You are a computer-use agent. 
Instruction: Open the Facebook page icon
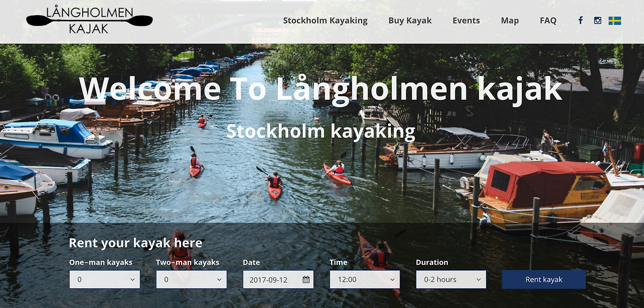tap(580, 21)
